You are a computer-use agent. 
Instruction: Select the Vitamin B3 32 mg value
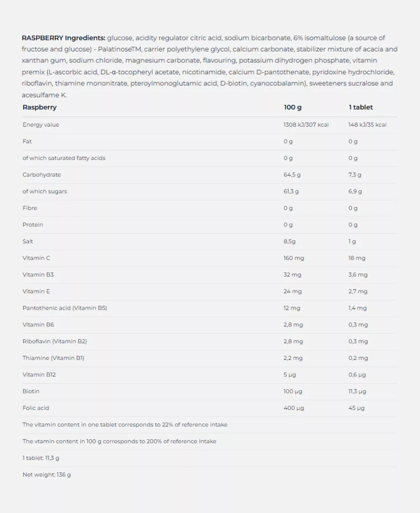pyautogui.click(x=292, y=275)
